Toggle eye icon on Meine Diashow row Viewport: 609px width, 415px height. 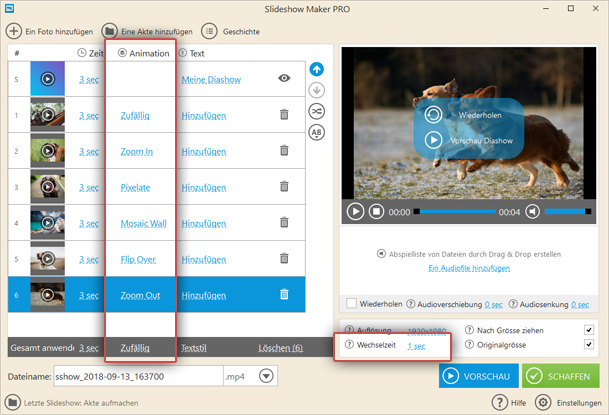pos(284,78)
